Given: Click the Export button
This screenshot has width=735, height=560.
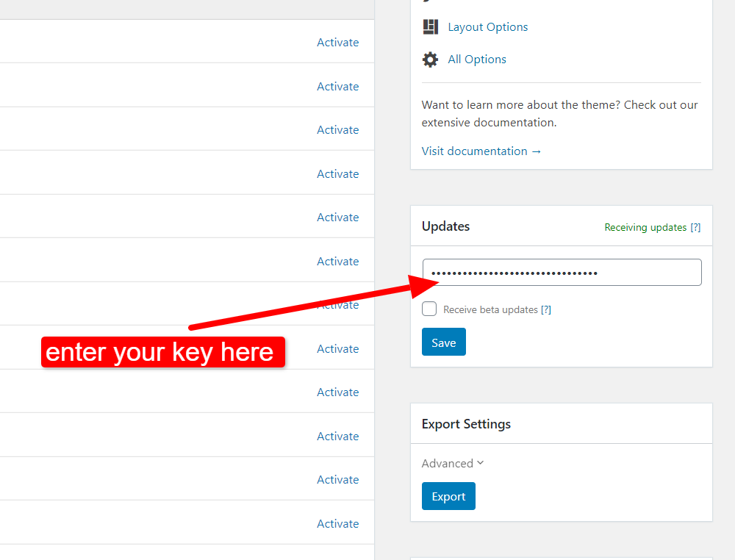Looking at the screenshot, I should (448, 496).
